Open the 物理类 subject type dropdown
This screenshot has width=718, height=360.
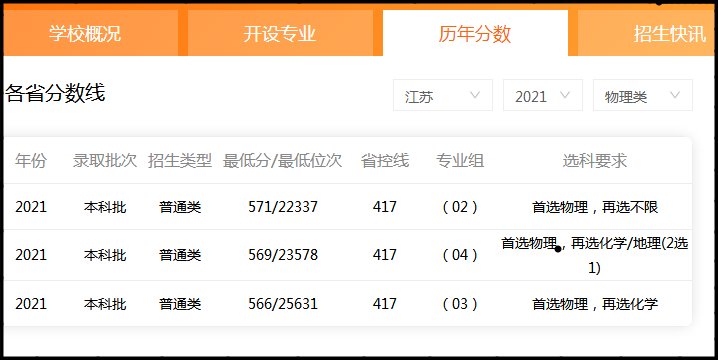pos(642,95)
